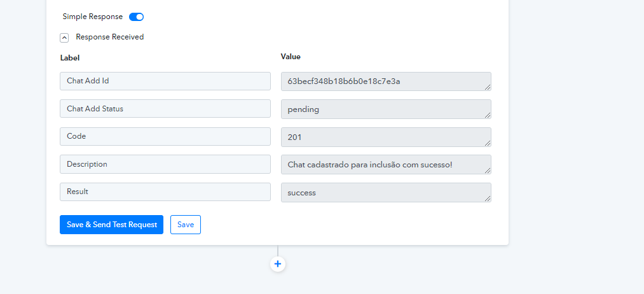Grab resize handle of the Chat Add Id value
This screenshot has width=644, height=294.
[488, 87]
